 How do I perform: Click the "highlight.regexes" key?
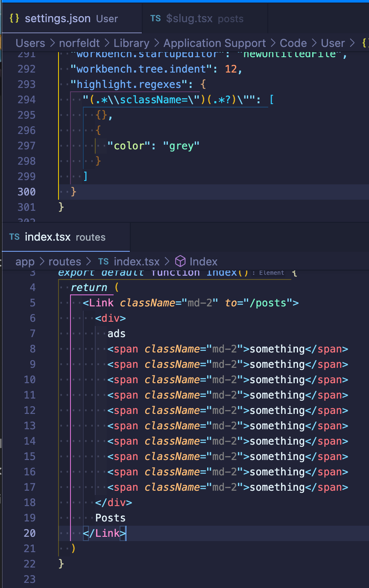(x=129, y=84)
